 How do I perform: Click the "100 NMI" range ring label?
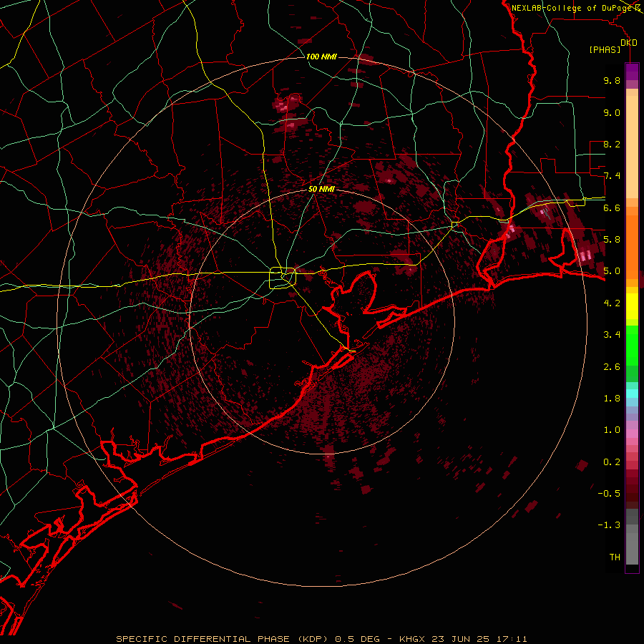[321, 57]
